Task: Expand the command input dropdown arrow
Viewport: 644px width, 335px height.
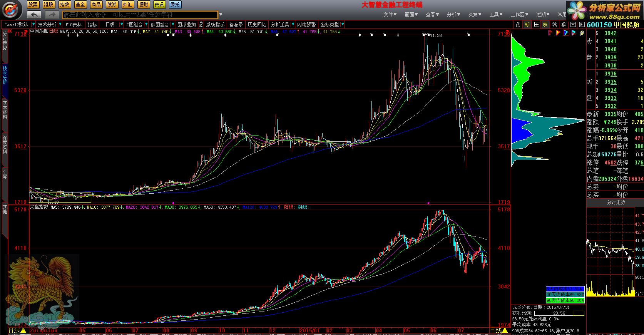Action: pos(221,15)
